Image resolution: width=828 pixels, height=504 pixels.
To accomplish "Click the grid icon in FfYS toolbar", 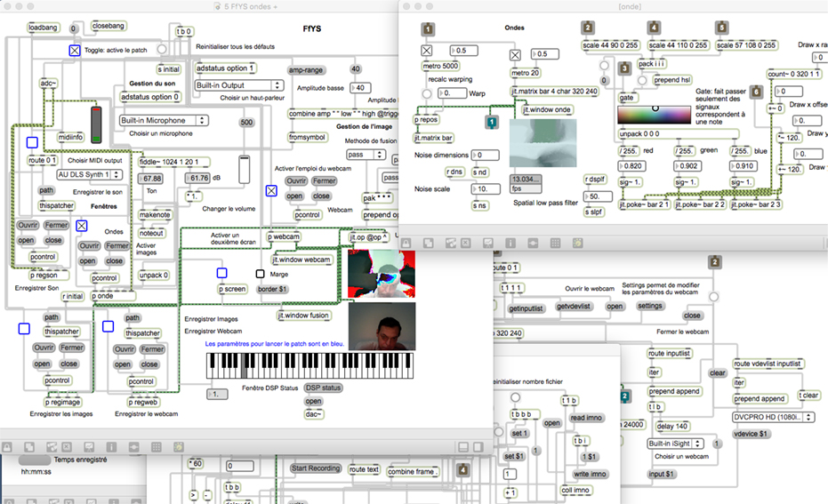I will coord(155,445).
